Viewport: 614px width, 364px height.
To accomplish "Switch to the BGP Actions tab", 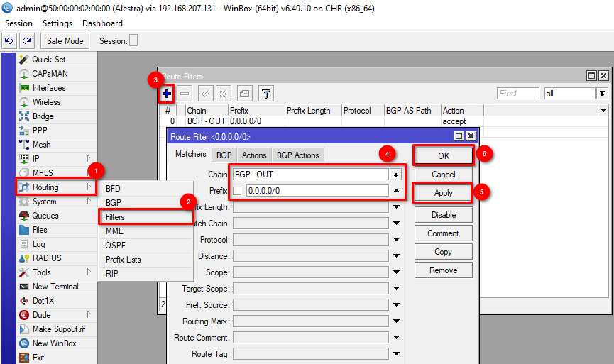I will pos(297,155).
